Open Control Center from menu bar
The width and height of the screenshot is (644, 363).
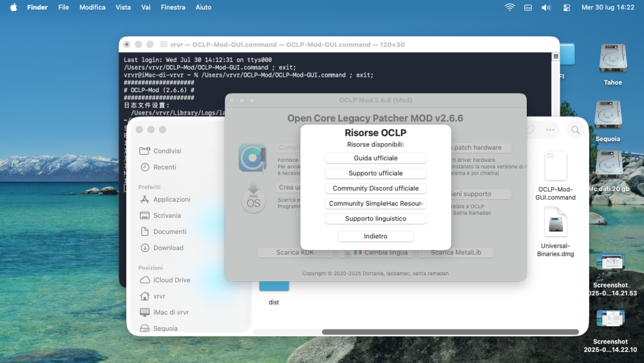[x=567, y=7]
